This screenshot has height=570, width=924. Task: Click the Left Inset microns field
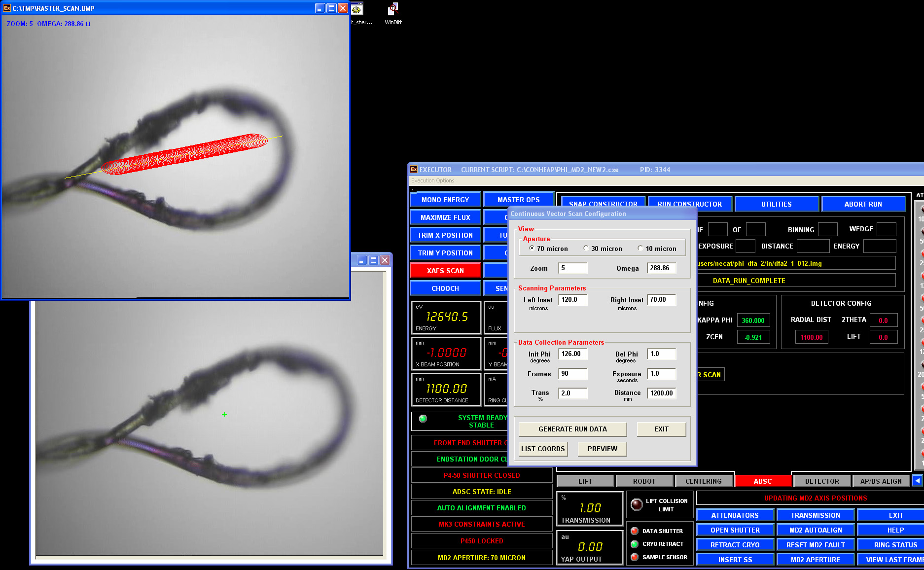point(572,300)
